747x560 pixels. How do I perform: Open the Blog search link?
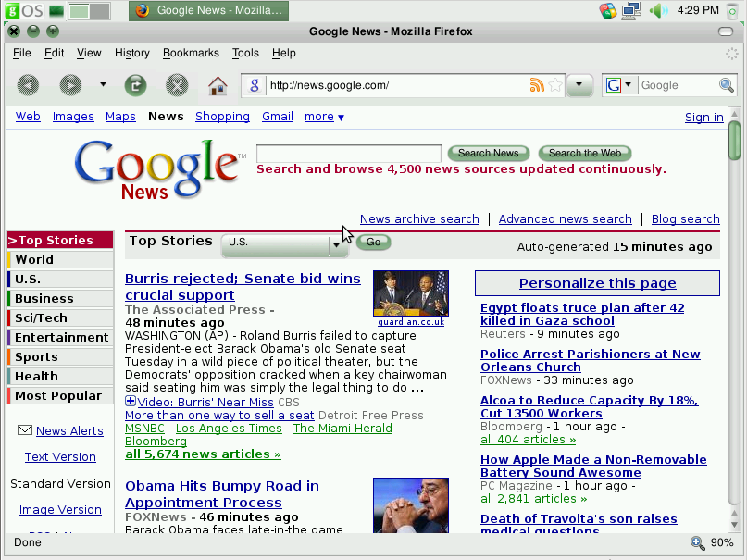click(686, 219)
